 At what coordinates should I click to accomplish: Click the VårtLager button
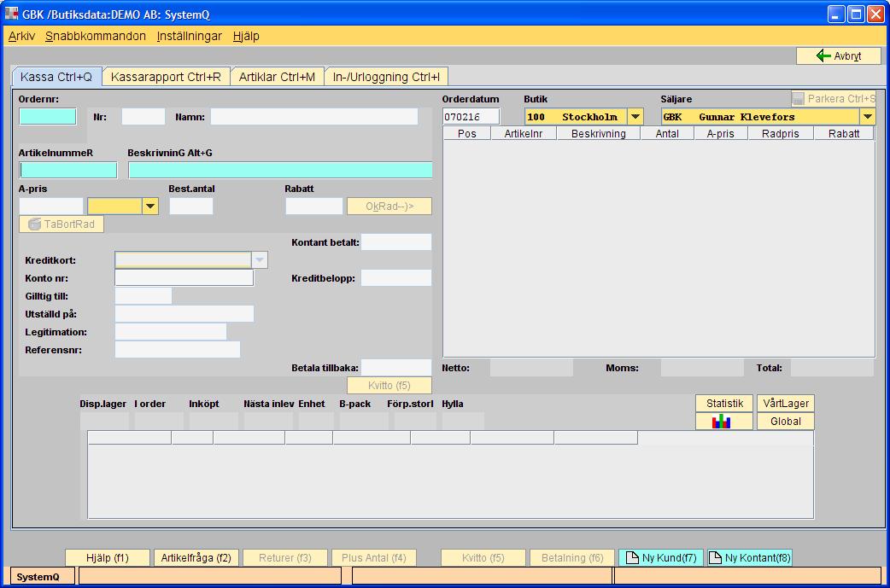click(786, 403)
